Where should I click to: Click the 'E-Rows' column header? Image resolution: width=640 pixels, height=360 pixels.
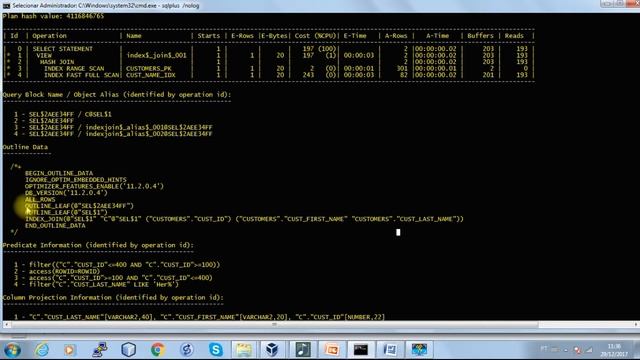tap(242, 36)
